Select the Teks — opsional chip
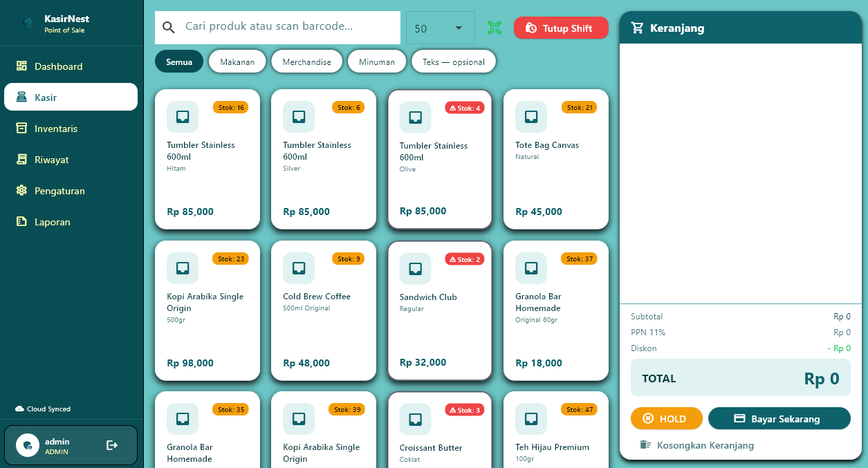Image resolution: width=868 pixels, height=468 pixels. (x=454, y=62)
